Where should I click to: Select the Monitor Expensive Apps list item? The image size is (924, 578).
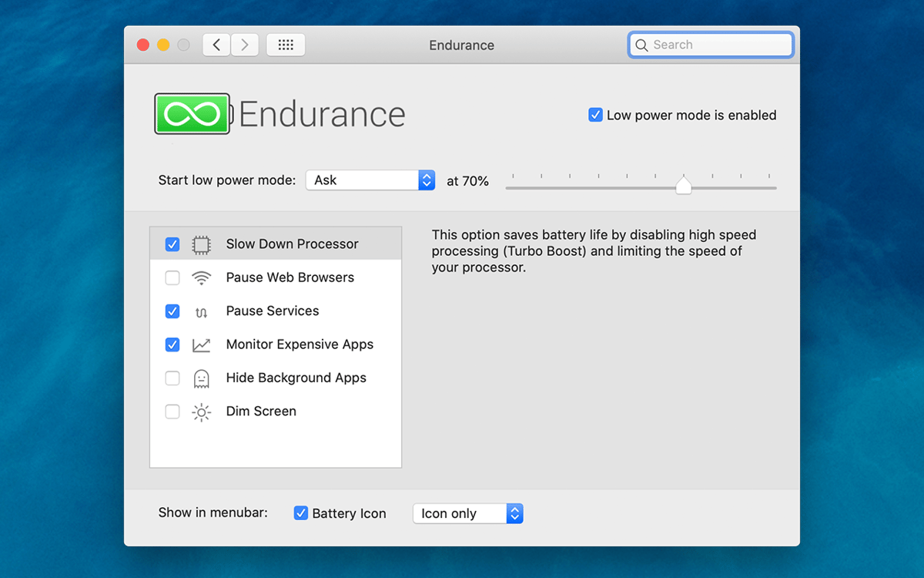(299, 344)
